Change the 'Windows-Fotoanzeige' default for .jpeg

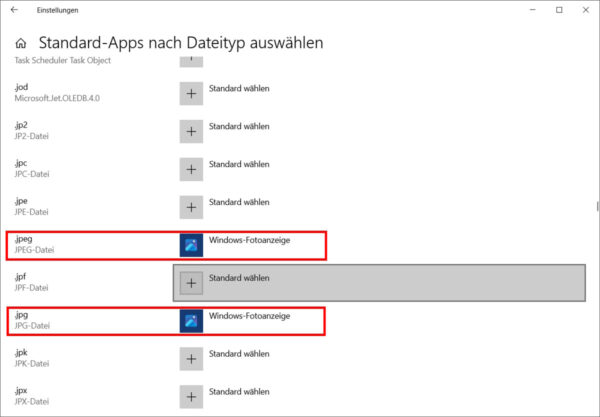coord(249,240)
